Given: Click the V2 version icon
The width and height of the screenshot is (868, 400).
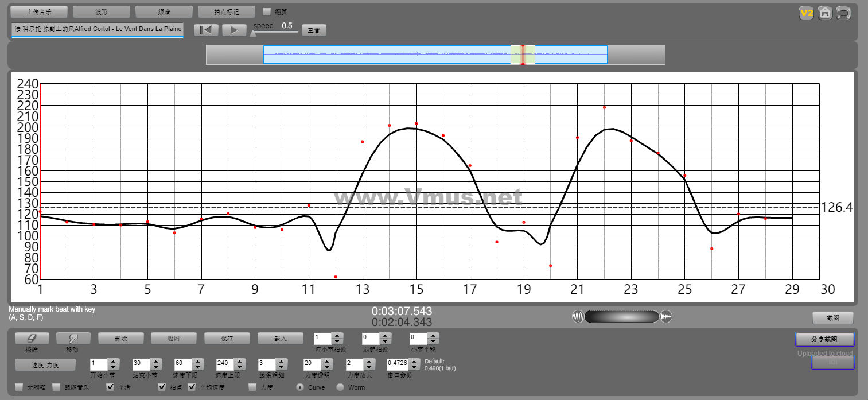Looking at the screenshot, I should click(x=807, y=13).
